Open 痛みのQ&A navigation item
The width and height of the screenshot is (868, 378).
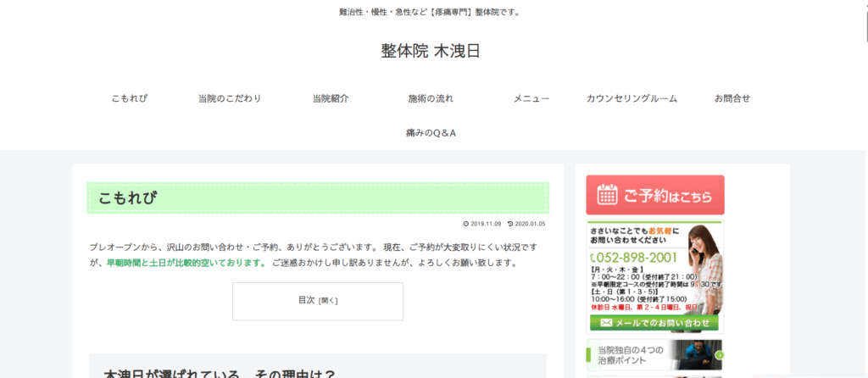pos(431,133)
